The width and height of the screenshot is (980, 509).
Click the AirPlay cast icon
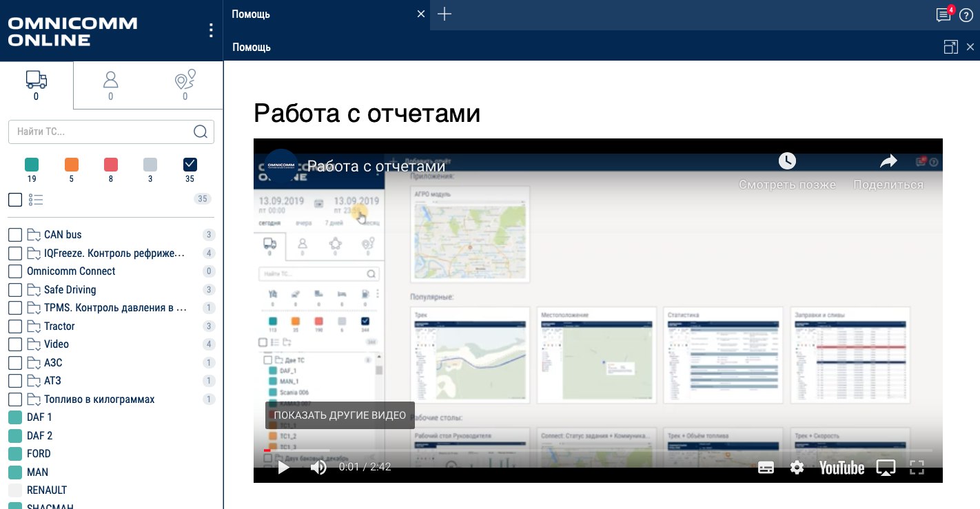click(886, 468)
